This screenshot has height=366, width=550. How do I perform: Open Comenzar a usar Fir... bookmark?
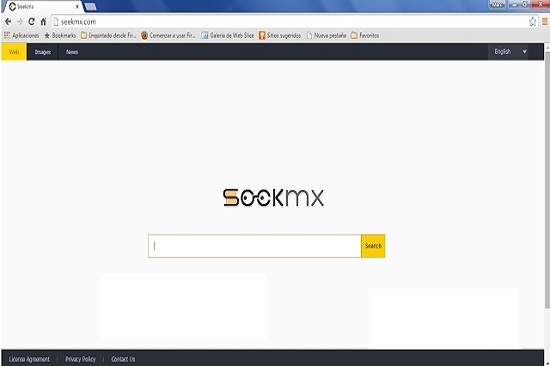click(168, 35)
